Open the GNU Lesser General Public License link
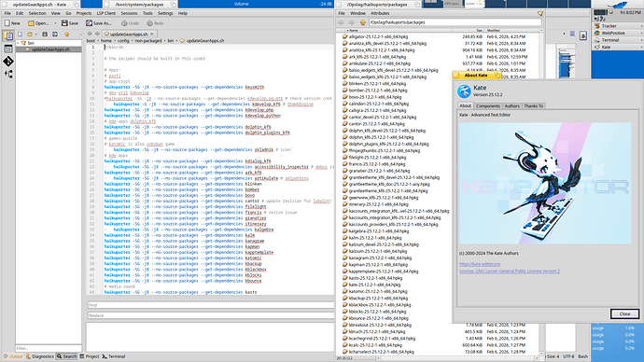 [x=510, y=271]
